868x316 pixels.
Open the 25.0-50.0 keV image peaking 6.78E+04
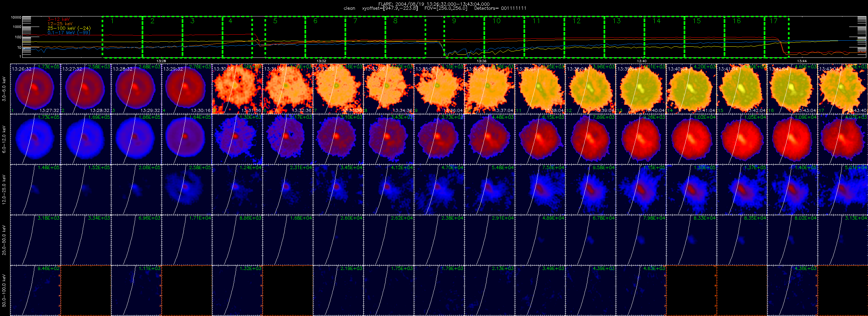click(591, 240)
